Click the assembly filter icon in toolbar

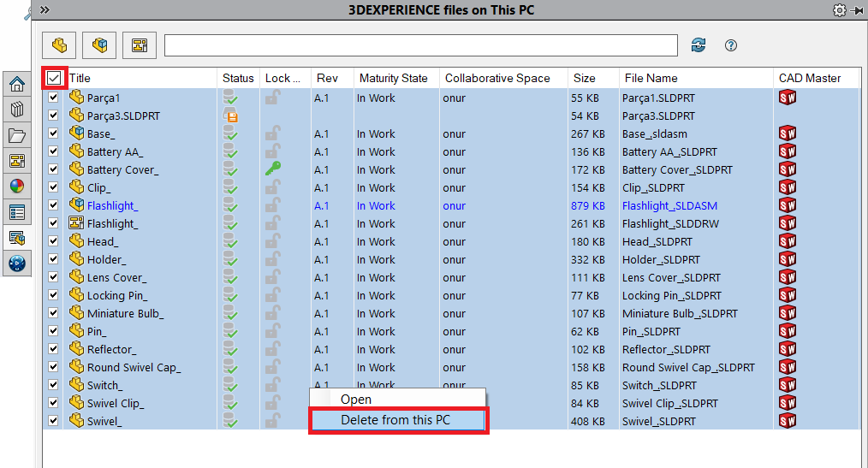[x=99, y=44]
